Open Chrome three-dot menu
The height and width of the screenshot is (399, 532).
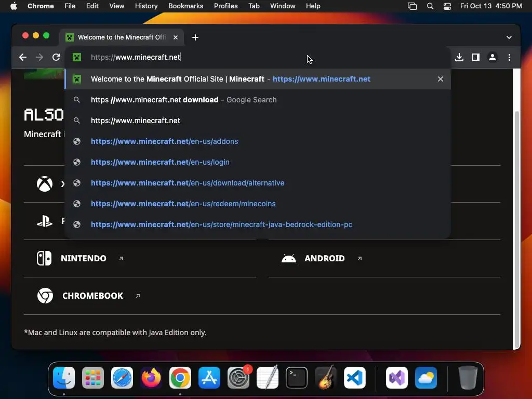509,57
